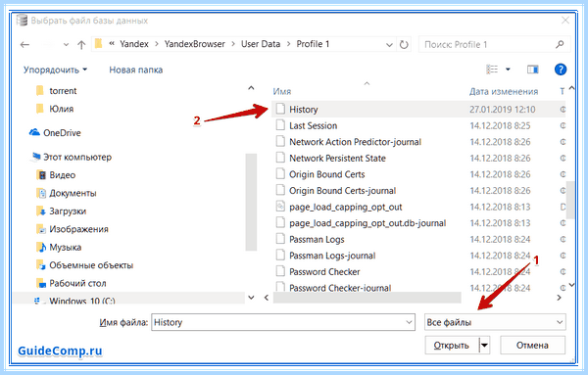Focus the Поиск: Profile 1 search box
Viewport: 588px width, 375px height.
click(x=494, y=45)
